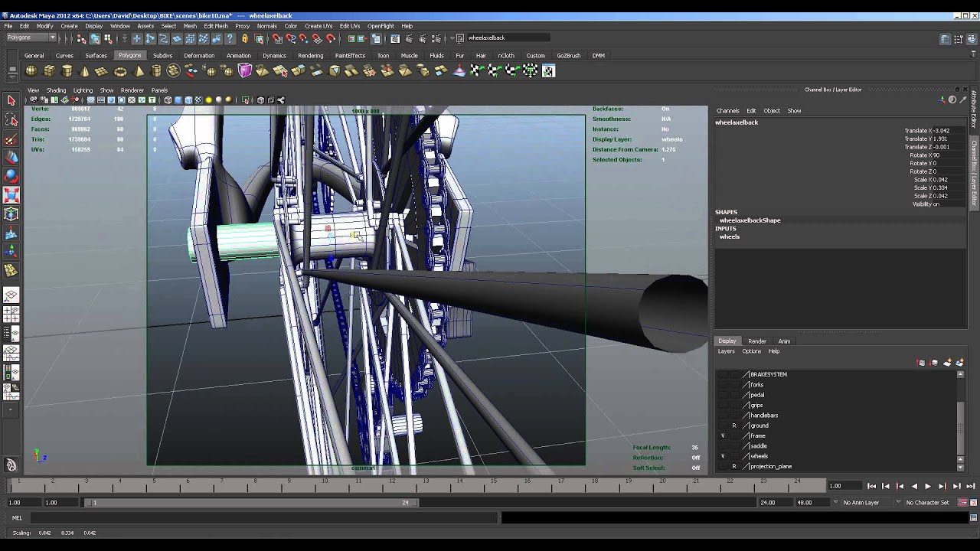Open the File menu
This screenshot has height=551, width=980.
(x=8, y=26)
